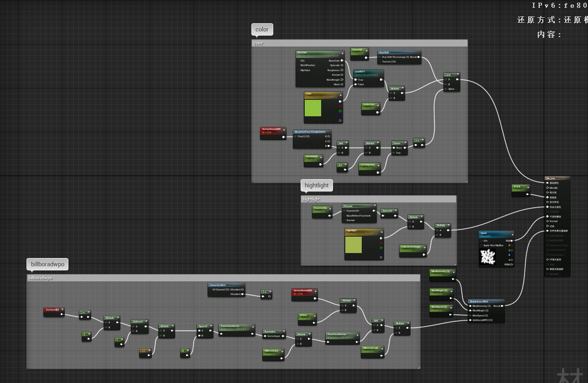Click green channel output pin on Color node
The height and width of the screenshot is (383, 588).
340,111
